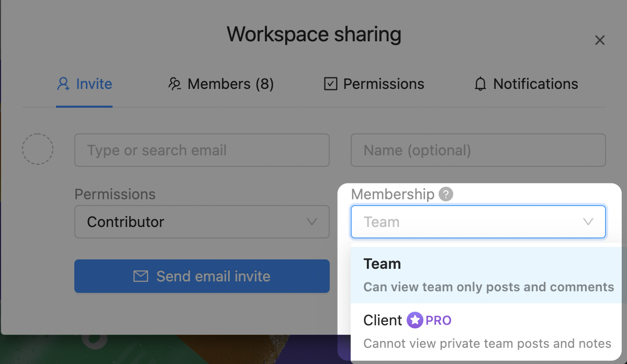Open the Contributor permissions dropdown

click(x=201, y=222)
